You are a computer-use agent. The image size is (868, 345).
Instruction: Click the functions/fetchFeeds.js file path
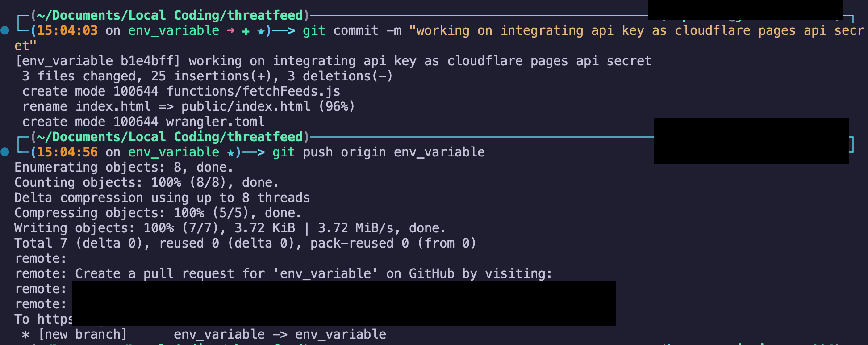point(253,92)
